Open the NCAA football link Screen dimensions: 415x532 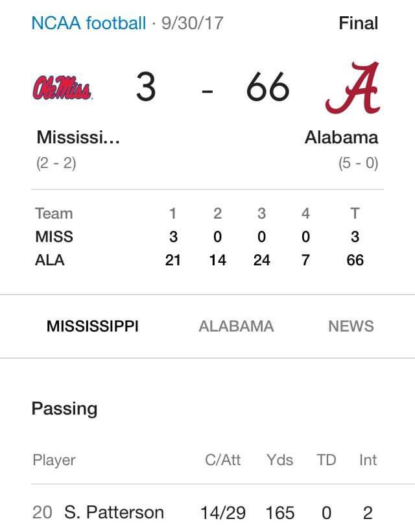click(x=88, y=23)
